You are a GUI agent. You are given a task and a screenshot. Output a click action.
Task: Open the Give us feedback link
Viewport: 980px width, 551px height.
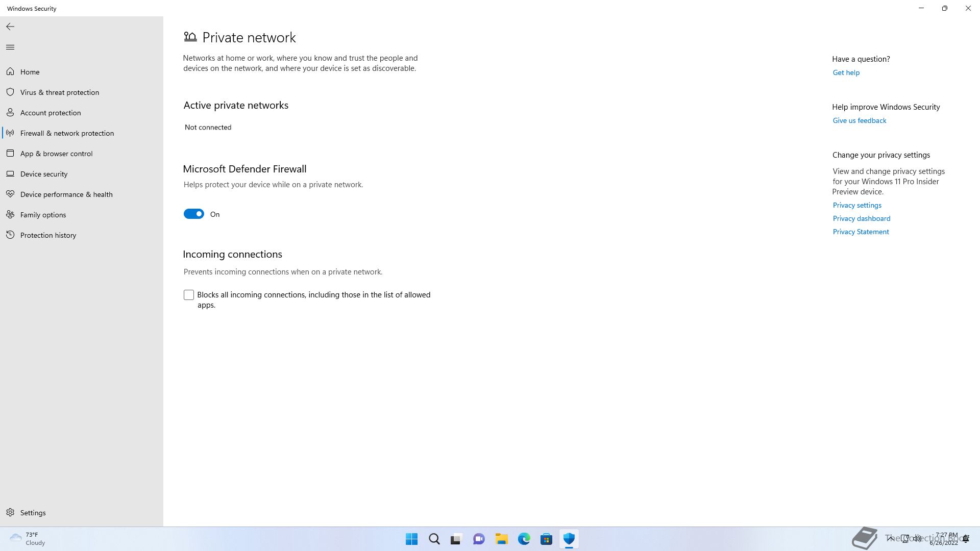859,120
